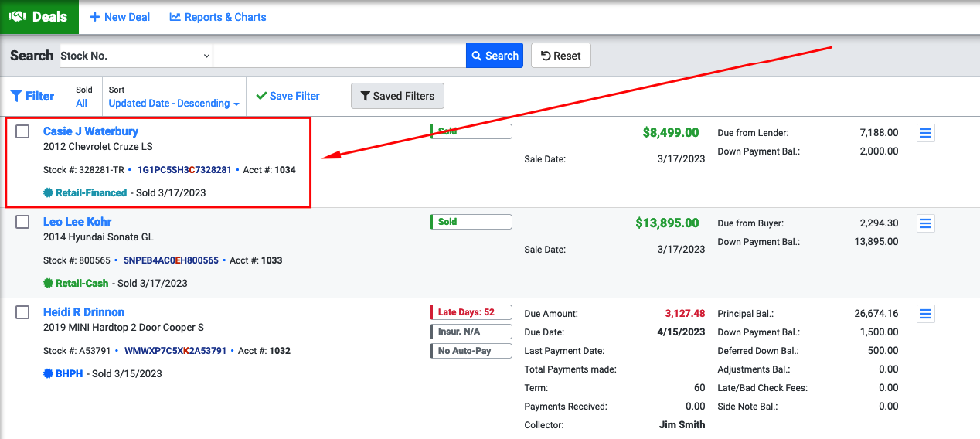Screen dimensions: 980x439
Task: Save the current filter
Action: pos(288,96)
